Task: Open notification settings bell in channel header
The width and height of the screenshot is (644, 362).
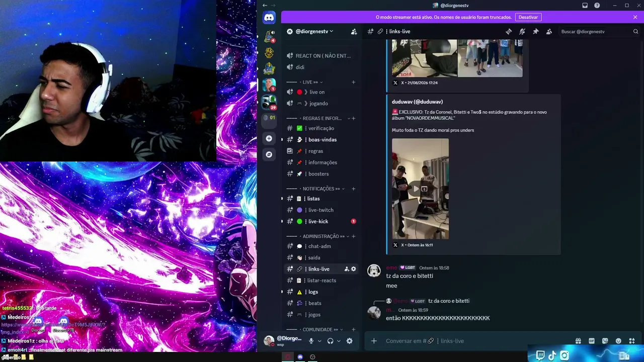Action: (522, 31)
